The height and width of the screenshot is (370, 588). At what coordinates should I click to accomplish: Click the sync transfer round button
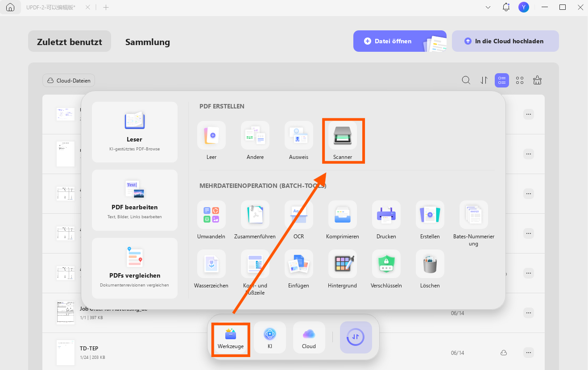[356, 337]
